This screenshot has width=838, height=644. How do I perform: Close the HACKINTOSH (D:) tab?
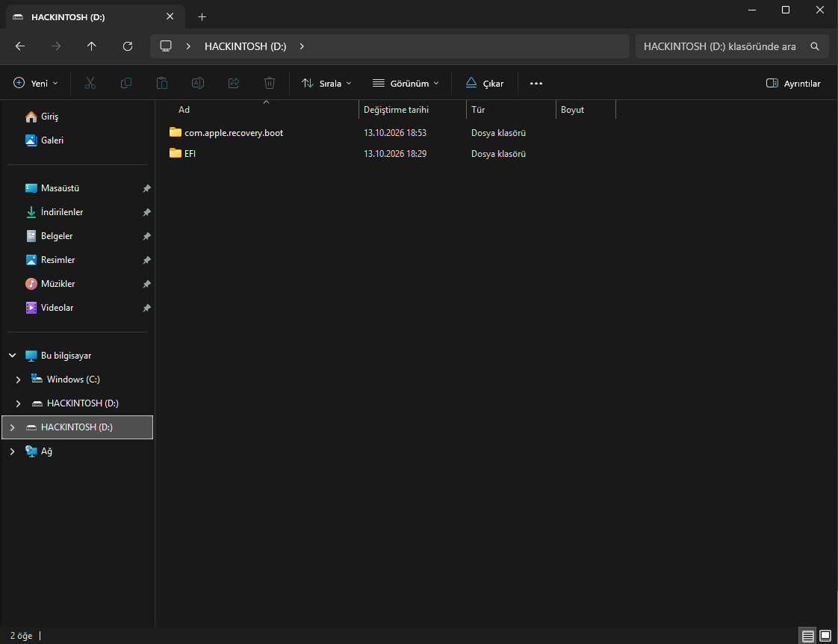(x=170, y=16)
